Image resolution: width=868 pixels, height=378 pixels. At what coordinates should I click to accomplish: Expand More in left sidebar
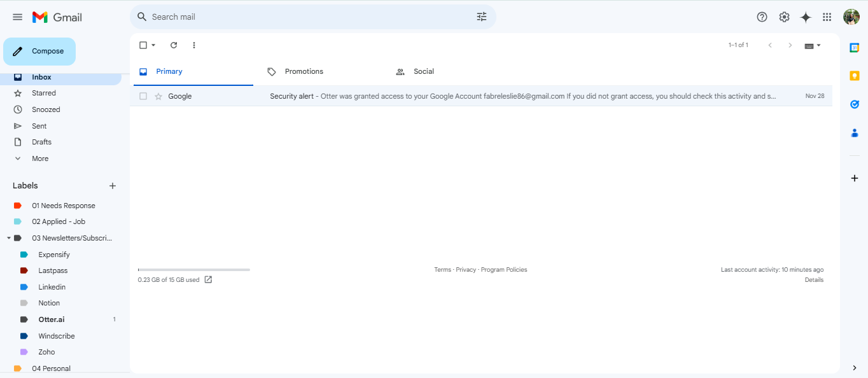click(x=40, y=158)
